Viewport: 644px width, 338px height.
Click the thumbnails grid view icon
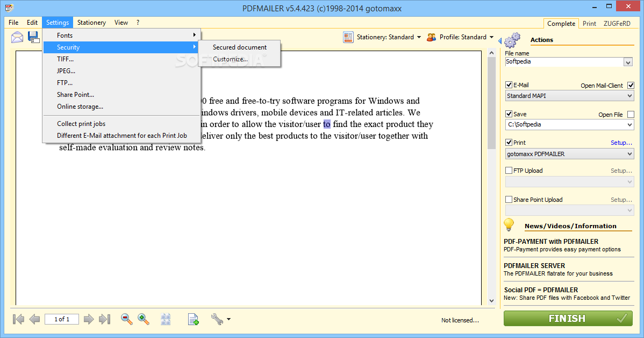[166, 319]
